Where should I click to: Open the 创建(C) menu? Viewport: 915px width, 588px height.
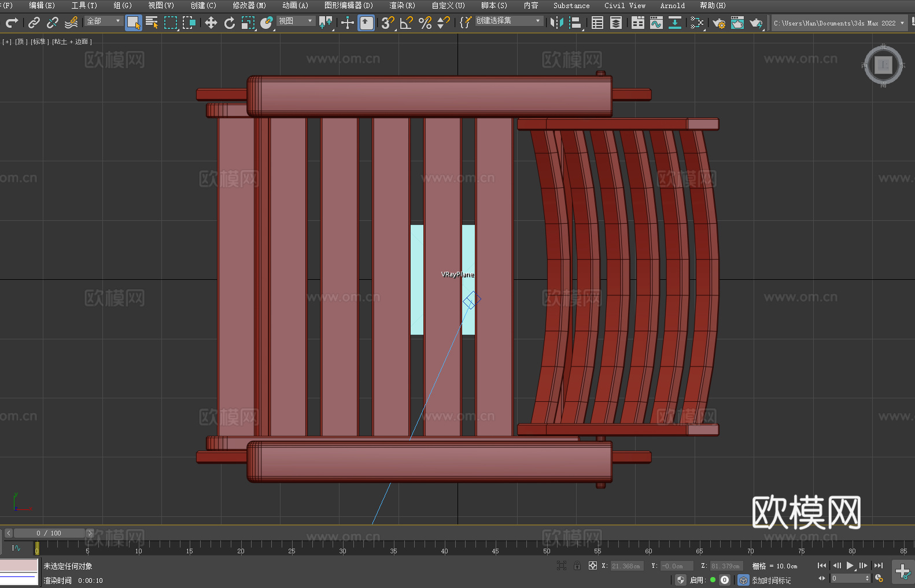tap(203, 5)
